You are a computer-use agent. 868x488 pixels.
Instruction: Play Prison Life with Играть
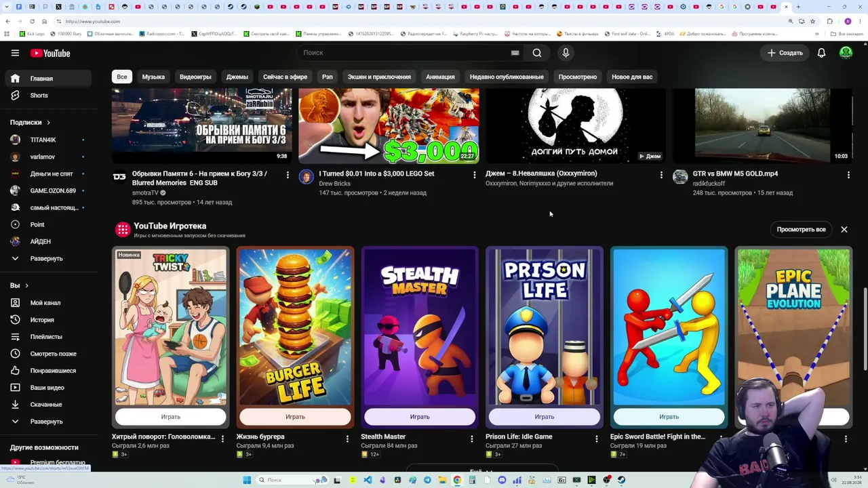coord(545,417)
